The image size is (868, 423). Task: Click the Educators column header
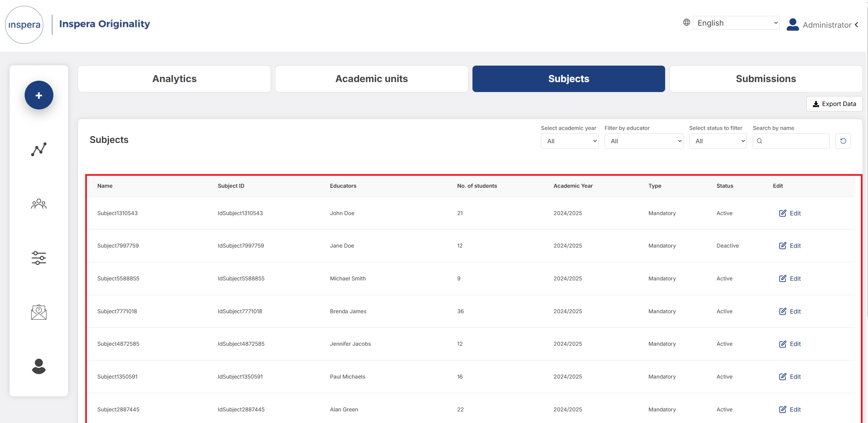tap(343, 186)
